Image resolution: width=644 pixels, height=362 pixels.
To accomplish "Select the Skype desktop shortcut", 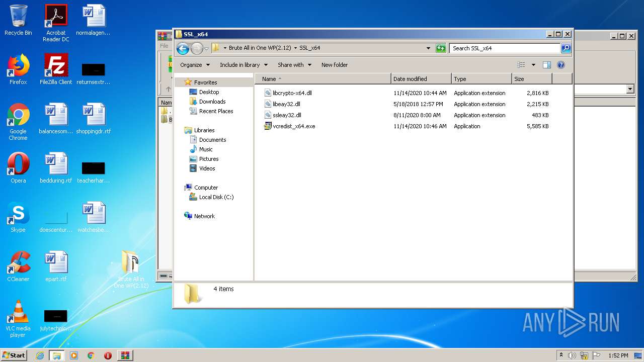I will click(x=18, y=217).
